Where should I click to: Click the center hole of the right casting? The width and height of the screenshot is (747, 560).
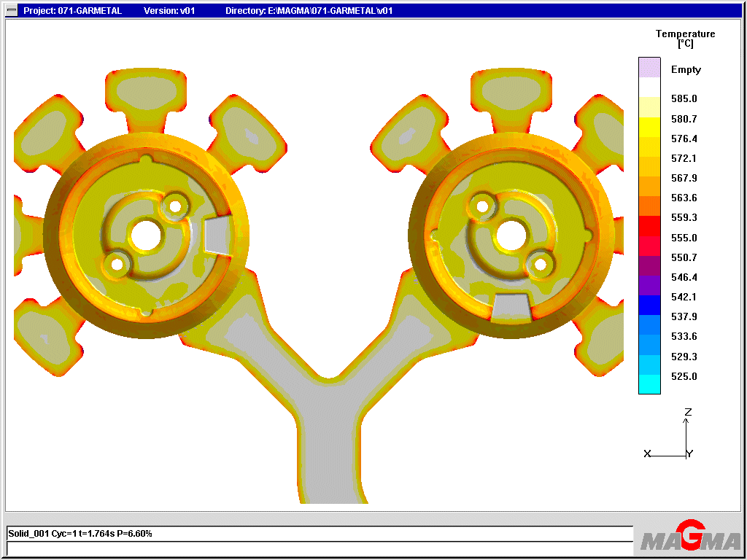[x=511, y=235]
